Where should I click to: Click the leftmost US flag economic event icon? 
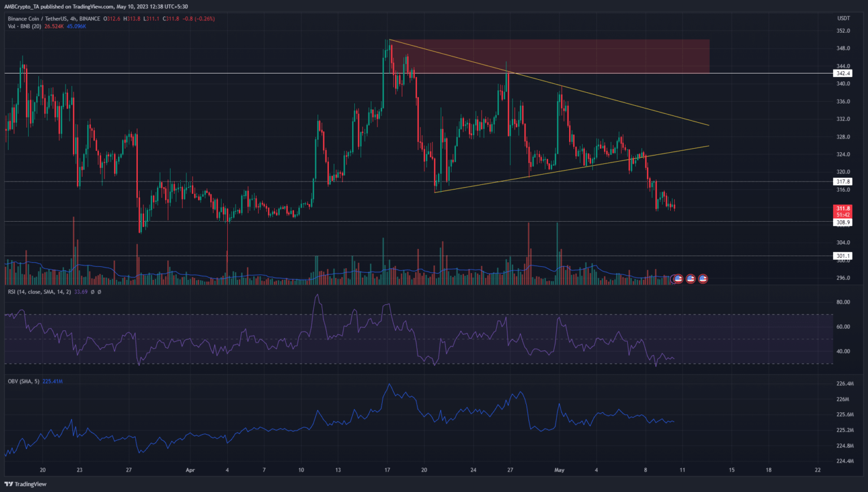click(678, 279)
